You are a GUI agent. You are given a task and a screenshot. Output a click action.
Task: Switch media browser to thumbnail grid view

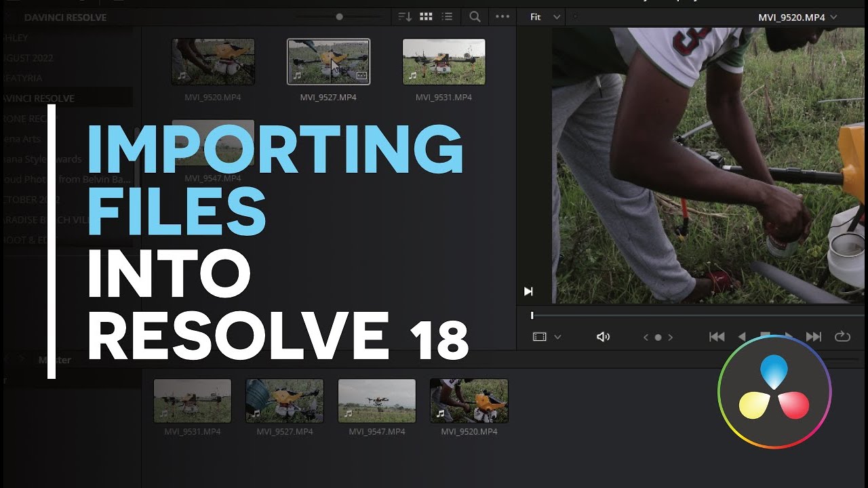pyautogui.click(x=427, y=17)
